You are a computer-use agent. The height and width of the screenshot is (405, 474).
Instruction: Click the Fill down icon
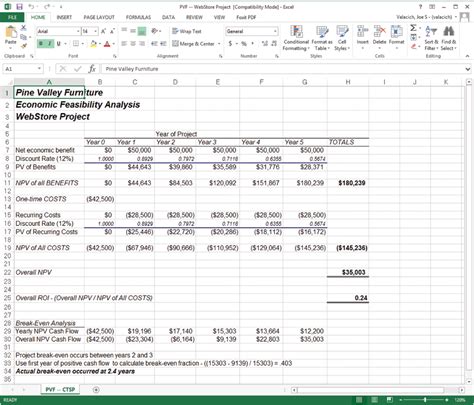coord(413,37)
